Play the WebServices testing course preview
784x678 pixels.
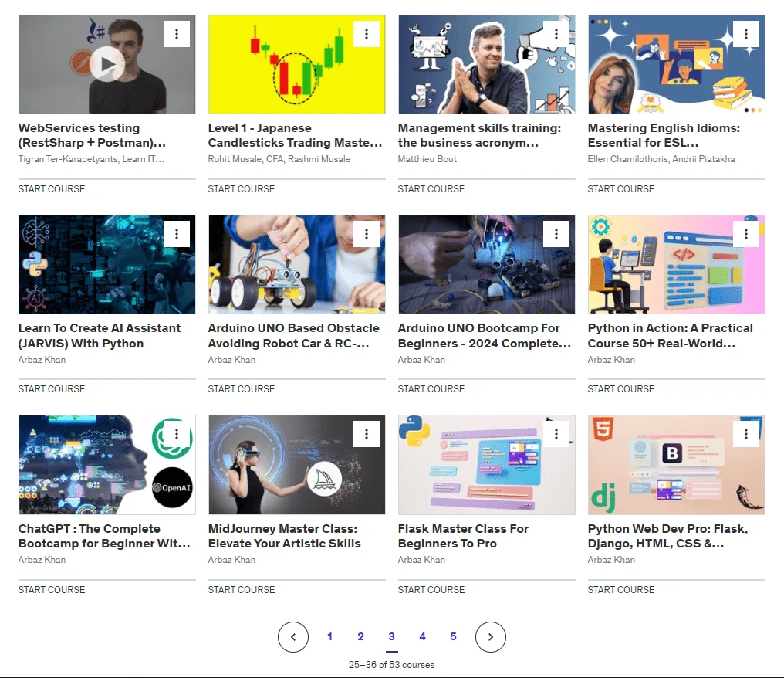click(107, 64)
